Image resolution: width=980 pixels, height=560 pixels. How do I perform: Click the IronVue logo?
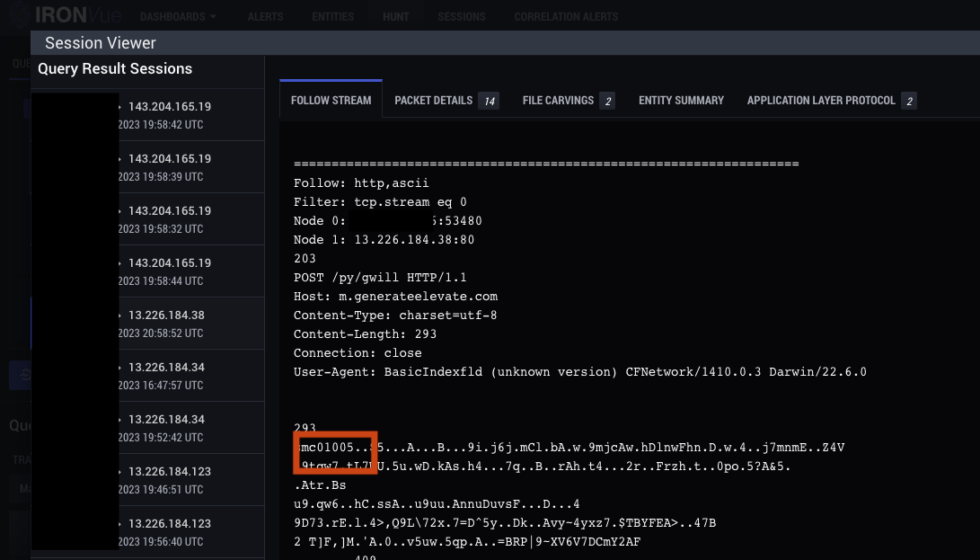pos(66,14)
